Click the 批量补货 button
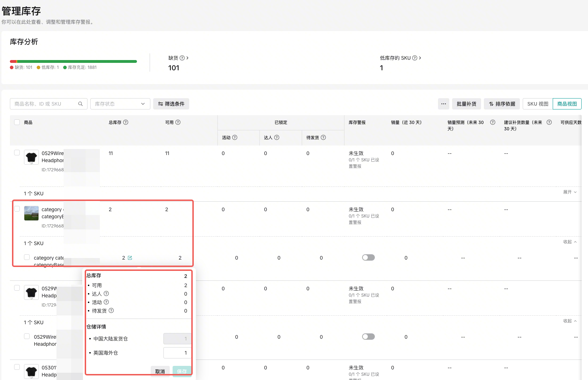The width and height of the screenshot is (588, 380). pyautogui.click(x=466, y=104)
